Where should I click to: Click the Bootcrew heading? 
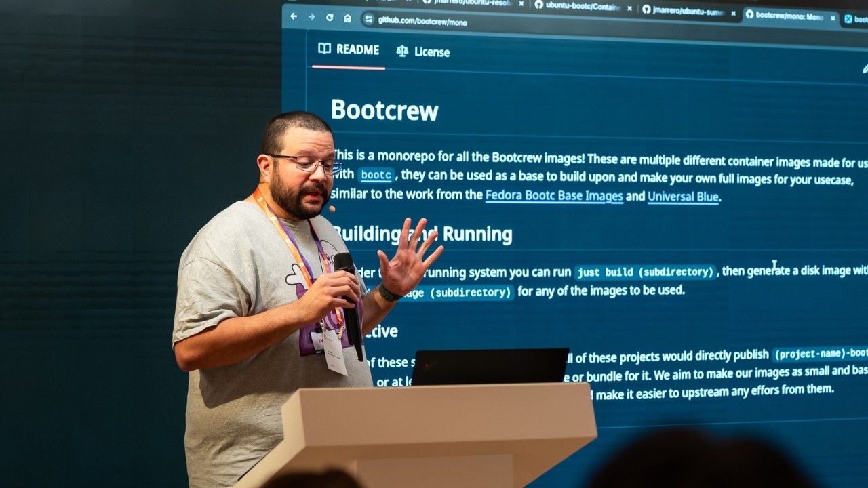click(x=384, y=110)
